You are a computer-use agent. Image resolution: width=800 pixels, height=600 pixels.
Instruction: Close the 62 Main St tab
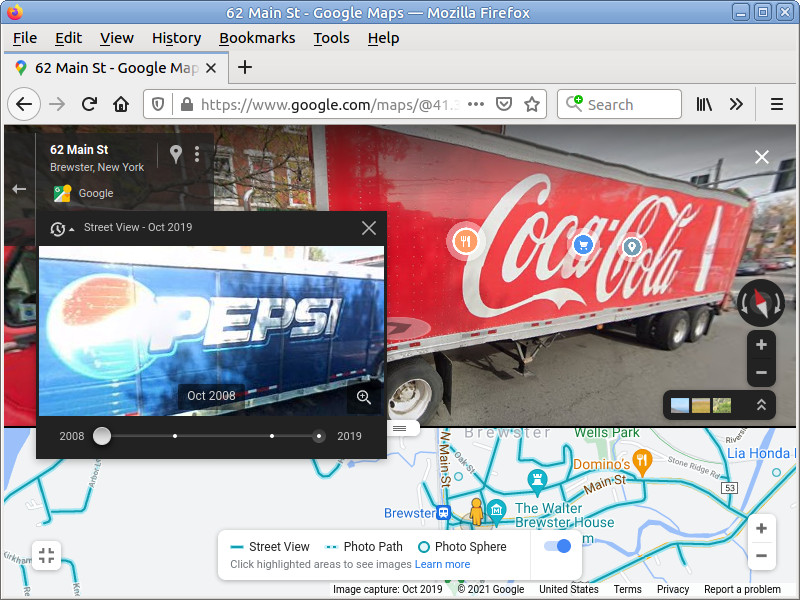point(211,68)
